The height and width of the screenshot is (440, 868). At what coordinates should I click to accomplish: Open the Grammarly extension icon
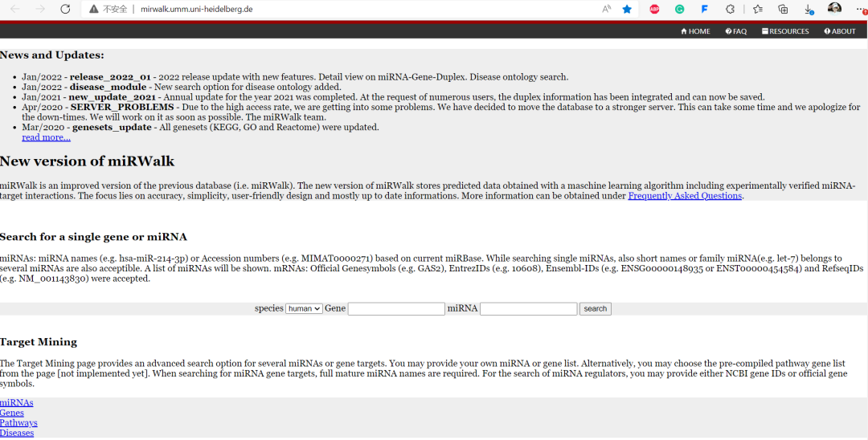click(x=679, y=9)
